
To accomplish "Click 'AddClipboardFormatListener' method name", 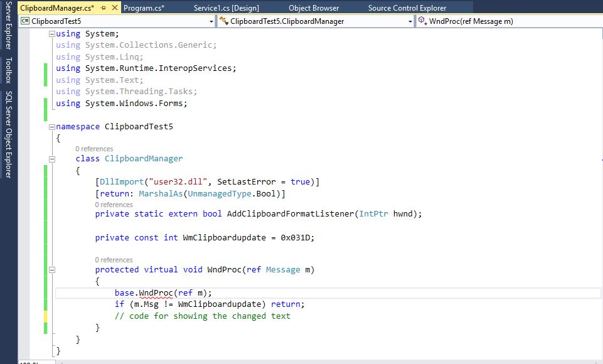I will coord(291,214).
